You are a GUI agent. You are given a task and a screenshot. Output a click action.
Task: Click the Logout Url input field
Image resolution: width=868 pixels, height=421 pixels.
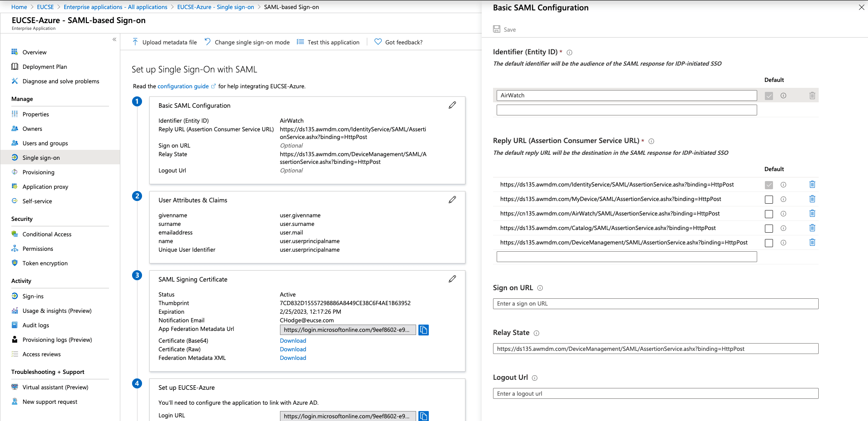click(655, 393)
